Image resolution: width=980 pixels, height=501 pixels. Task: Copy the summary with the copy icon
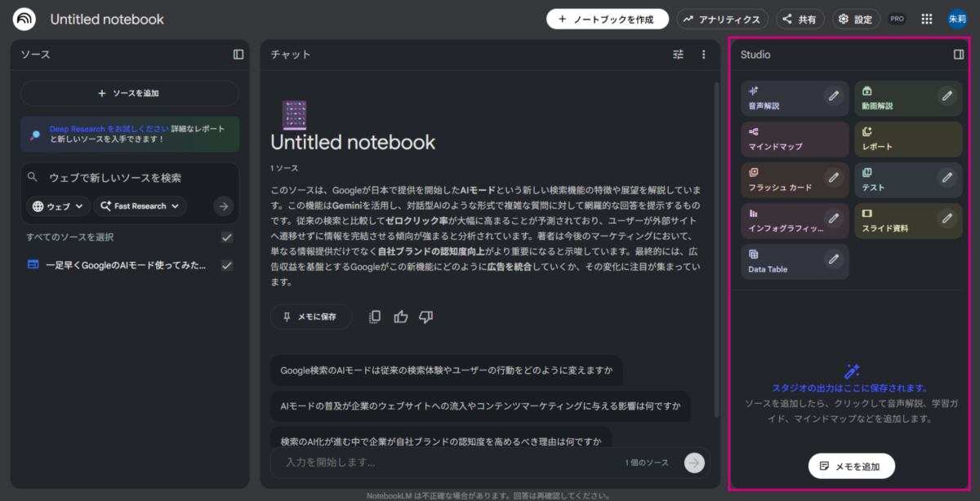[375, 317]
